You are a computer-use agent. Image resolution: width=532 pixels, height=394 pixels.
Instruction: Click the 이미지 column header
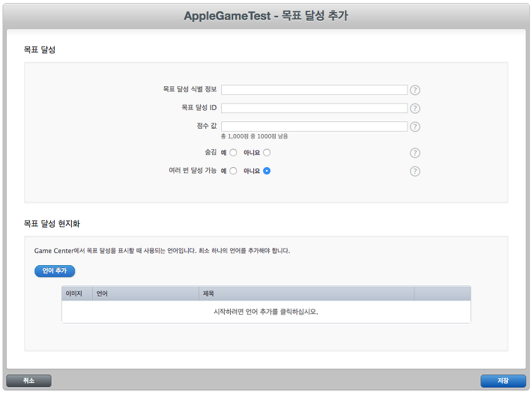click(77, 294)
